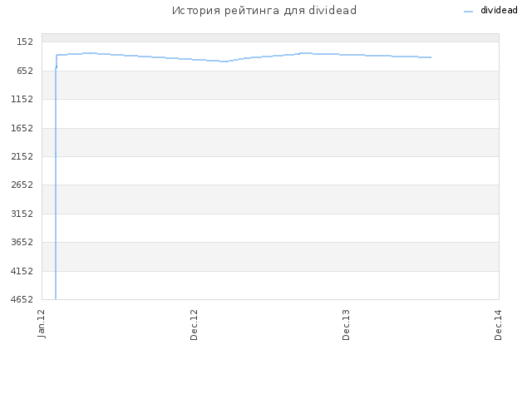Click the 4652 y-axis label

point(22,299)
